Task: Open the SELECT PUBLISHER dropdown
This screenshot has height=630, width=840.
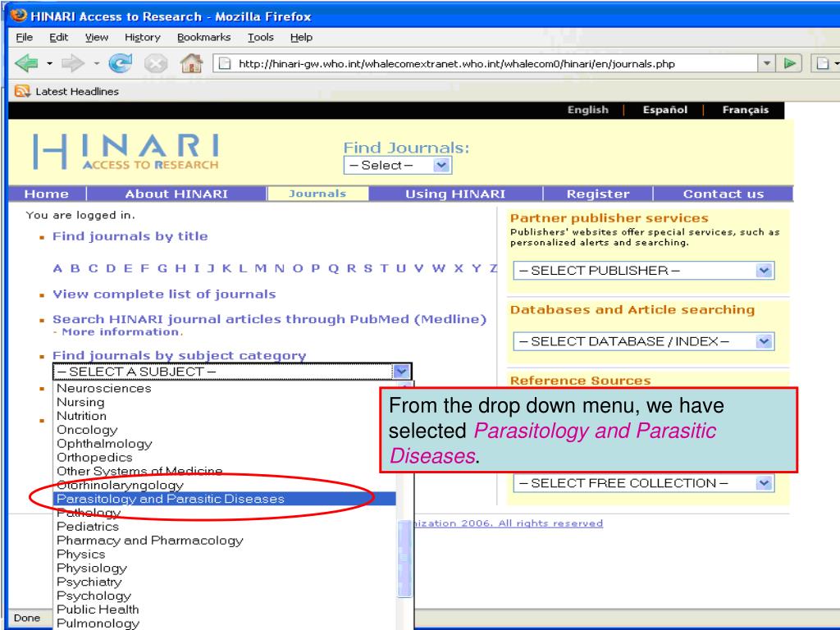Action: coord(643,271)
